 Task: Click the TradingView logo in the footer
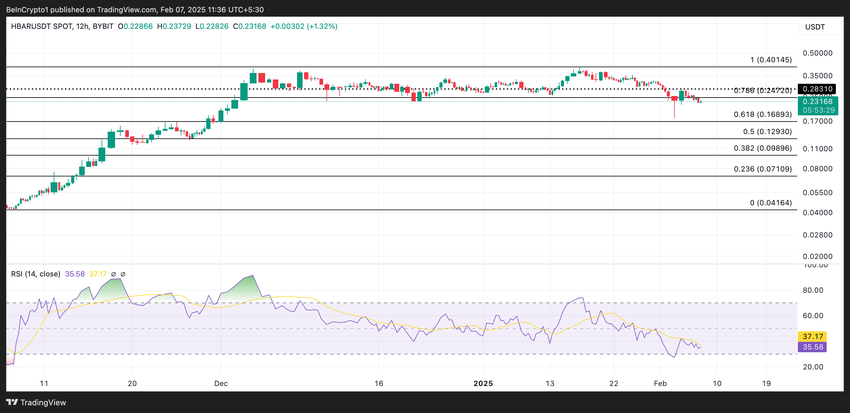(x=40, y=402)
